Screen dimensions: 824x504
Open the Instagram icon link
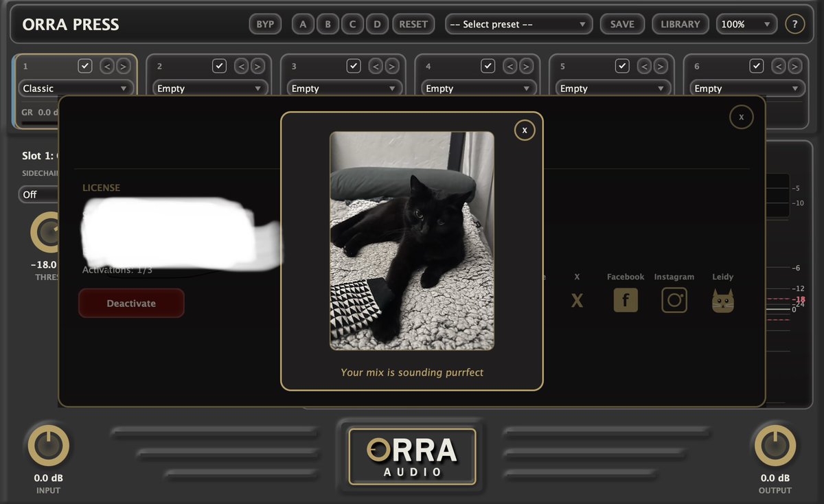pyautogui.click(x=674, y=300)
